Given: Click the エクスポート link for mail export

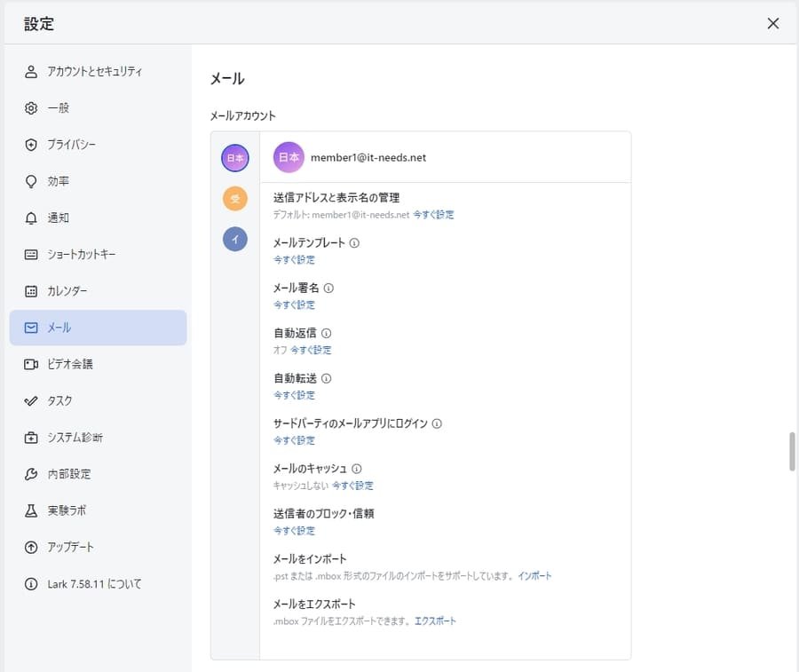Looking at the screenshot, I should 436,621.
